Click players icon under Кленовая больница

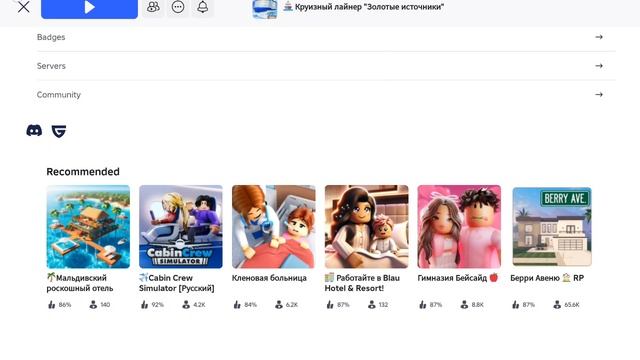279,304
